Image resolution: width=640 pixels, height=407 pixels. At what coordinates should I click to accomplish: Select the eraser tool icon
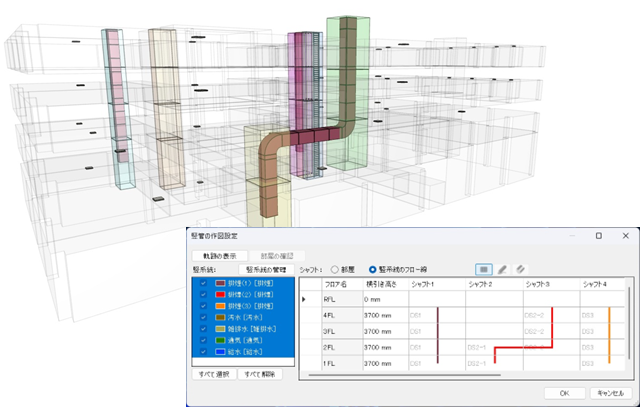click(x=522, y=268)
